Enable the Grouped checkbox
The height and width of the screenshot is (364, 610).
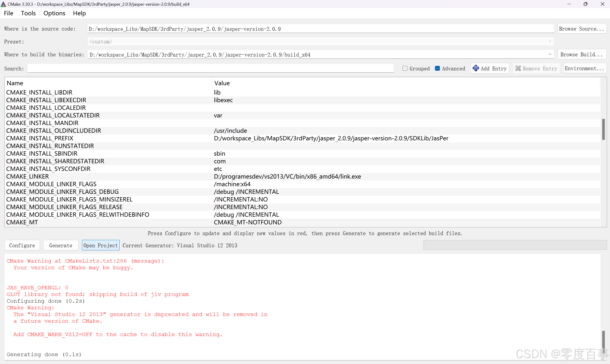pyautogui.click(x=405, y=69)
